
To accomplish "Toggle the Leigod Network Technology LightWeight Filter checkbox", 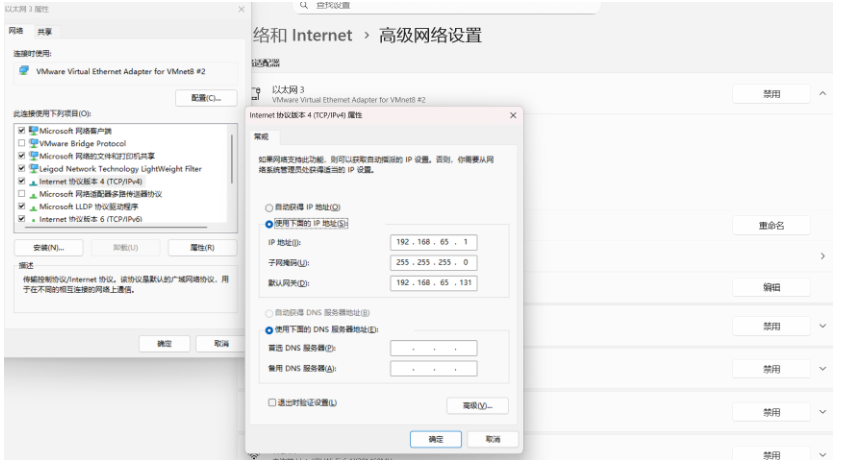I will 22,169.
